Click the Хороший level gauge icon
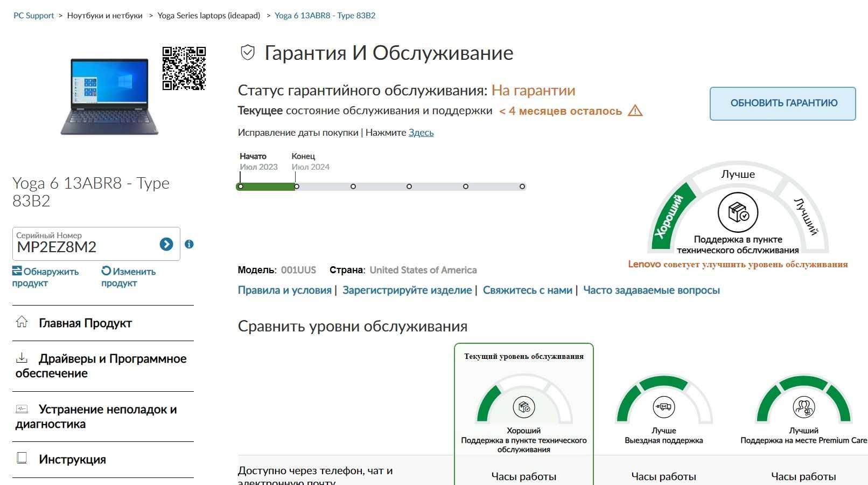 [524, 407]
